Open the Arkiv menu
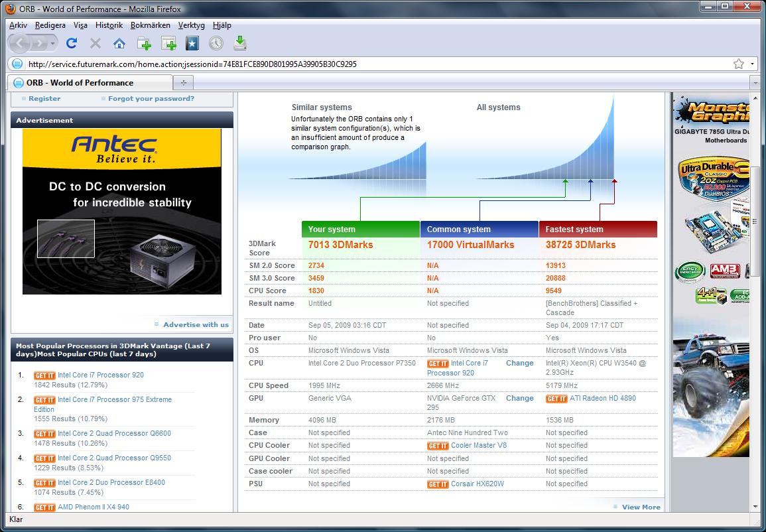Viewport: 766px width, 532px height. coord(19,25)
